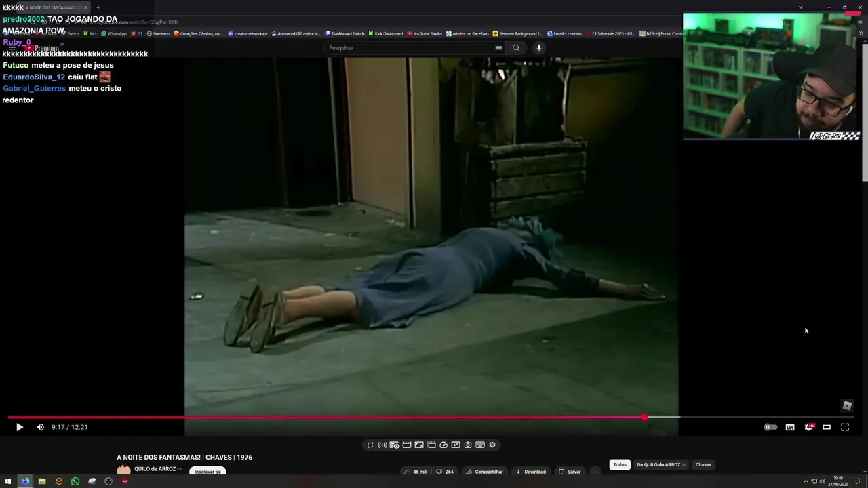
Task: Open File Explorer from the taskbar
Action: click(x=42, y=481)
